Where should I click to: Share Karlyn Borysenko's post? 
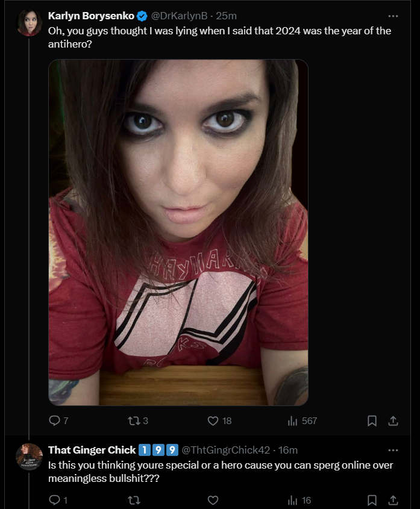click(393, 420)
